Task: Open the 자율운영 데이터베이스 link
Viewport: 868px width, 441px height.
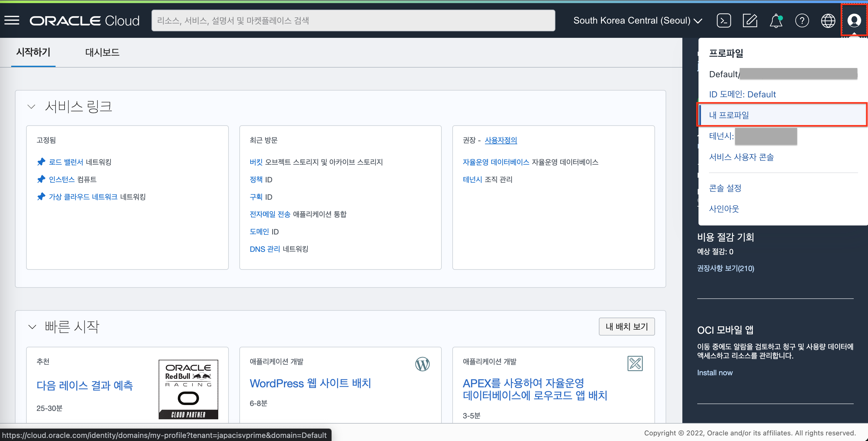Action: point(496,162)
